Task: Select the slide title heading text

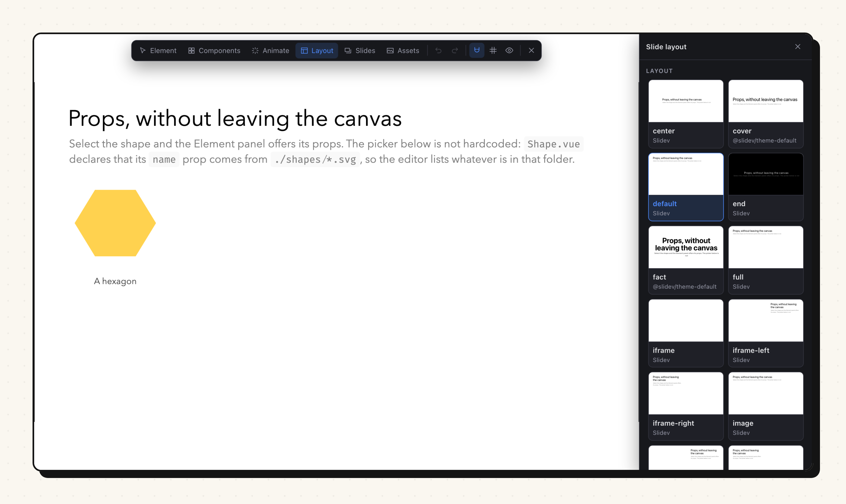Action: point(235,118)
